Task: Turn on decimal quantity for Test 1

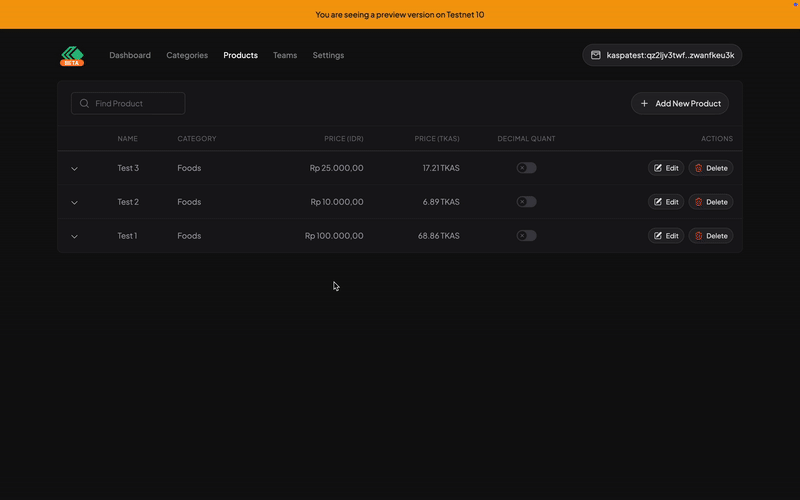Action: [x=526, y=236]
